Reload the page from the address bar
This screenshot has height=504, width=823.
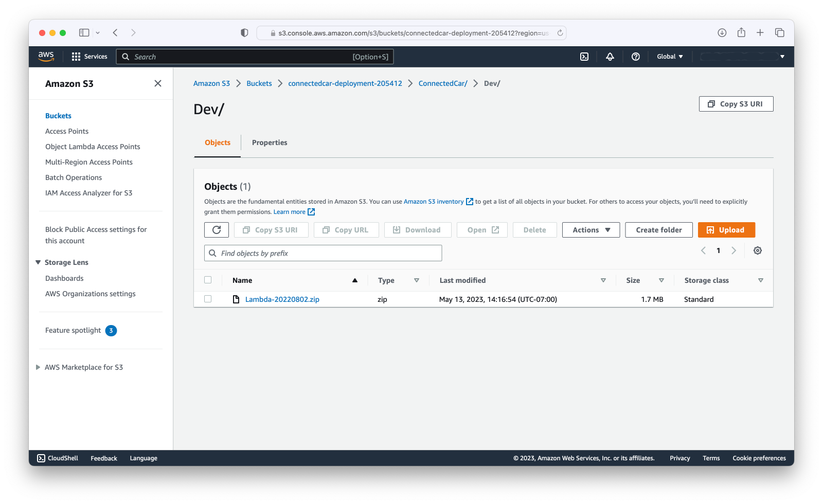click(x=560, y=33)
